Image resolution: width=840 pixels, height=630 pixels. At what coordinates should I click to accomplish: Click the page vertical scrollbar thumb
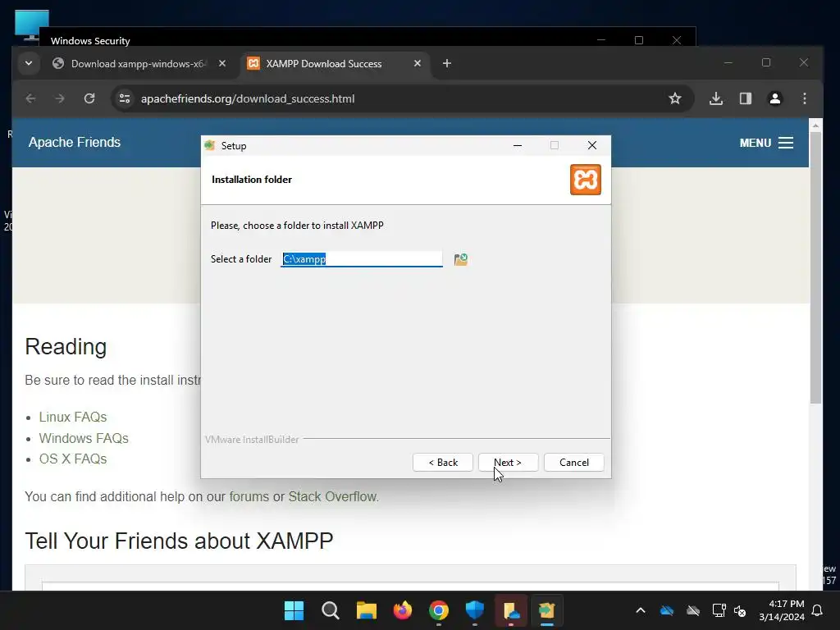815,268
